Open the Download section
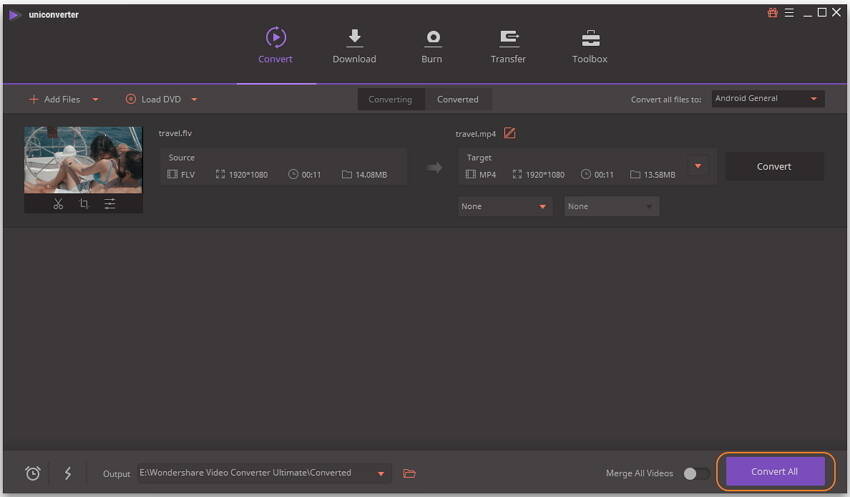This screenshot has height=497, width=850. (354, 46)
